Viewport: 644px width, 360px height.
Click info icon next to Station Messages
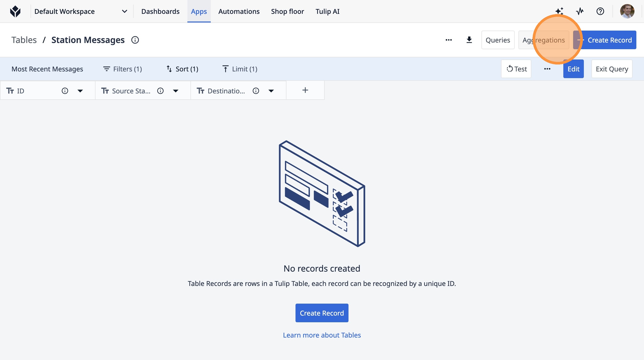135,40
